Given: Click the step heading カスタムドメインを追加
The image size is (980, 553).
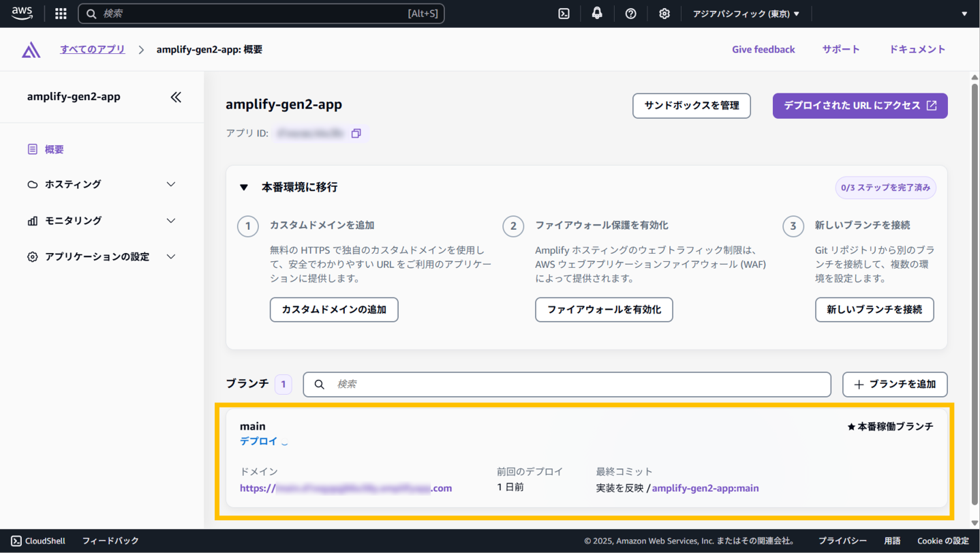Looking at the screenshot, I should point(322,225).
